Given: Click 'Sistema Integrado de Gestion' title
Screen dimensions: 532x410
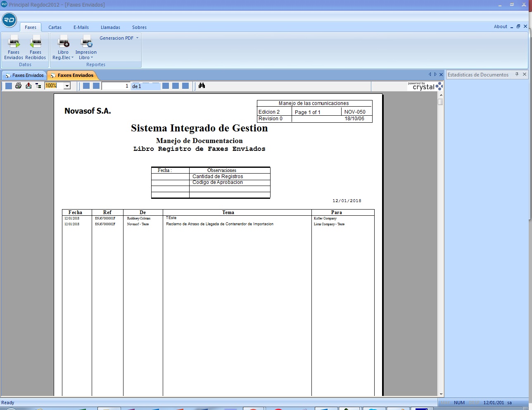Looking at the screenshot, I should click(x=199, y=128).
